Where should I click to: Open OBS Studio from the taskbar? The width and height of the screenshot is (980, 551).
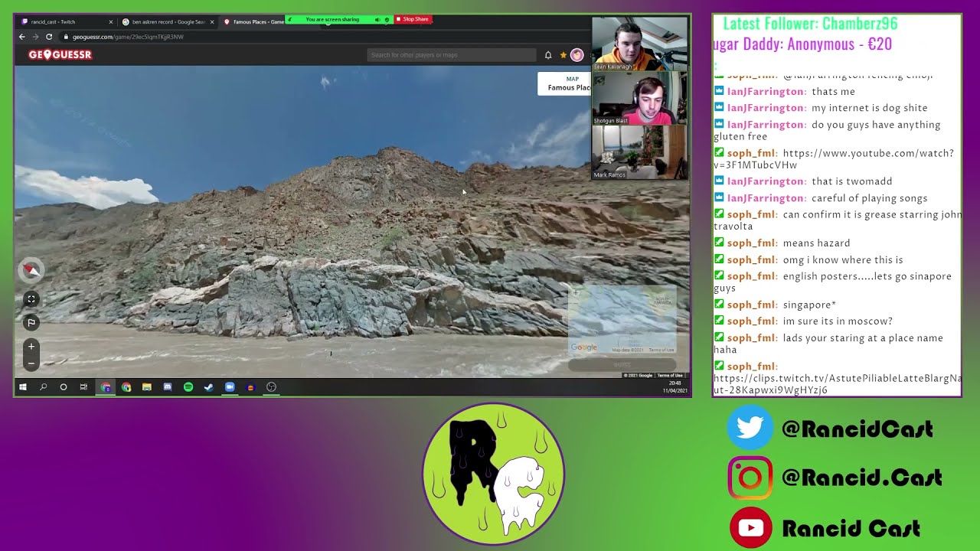coord(271,387)
